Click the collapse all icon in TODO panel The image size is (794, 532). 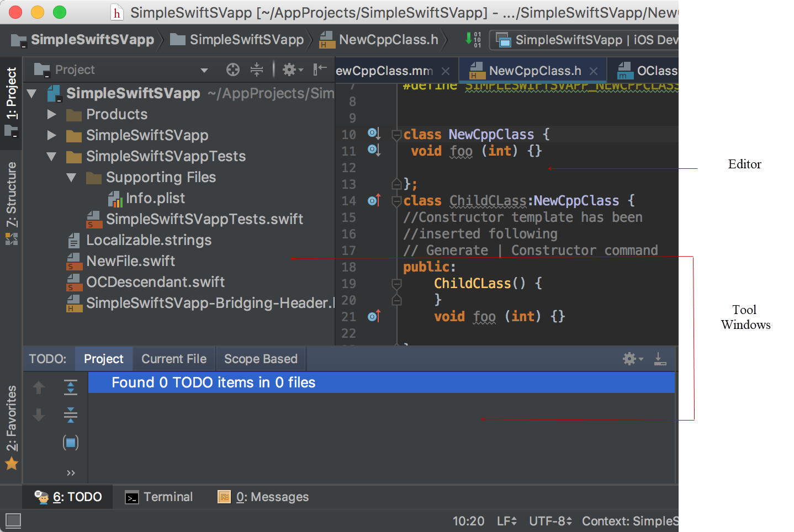pyautogui.click(x=71, y=414)
